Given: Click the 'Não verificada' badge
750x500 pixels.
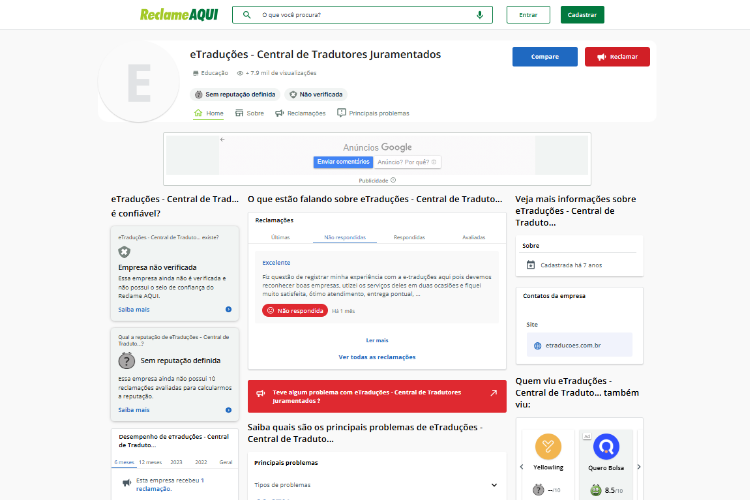Looking at the screenshot, I should click(x=316, y=94).
